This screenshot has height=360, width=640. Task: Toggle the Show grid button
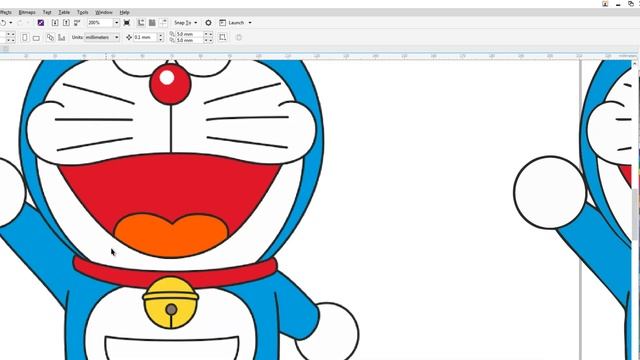pyautogui.click(x=152, y=23)
